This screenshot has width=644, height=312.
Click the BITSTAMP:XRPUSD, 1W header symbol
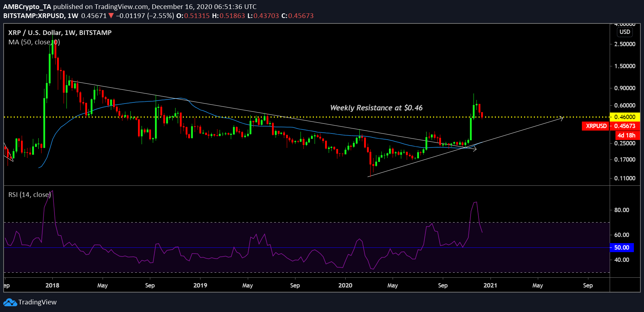click(x=41, y=16)
